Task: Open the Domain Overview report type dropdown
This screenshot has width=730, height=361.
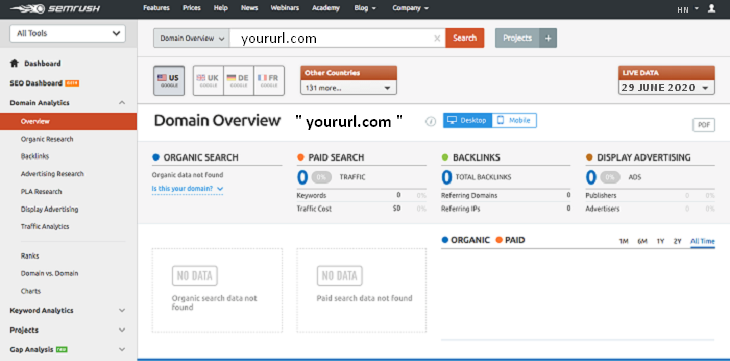Action: pos(191,38)
